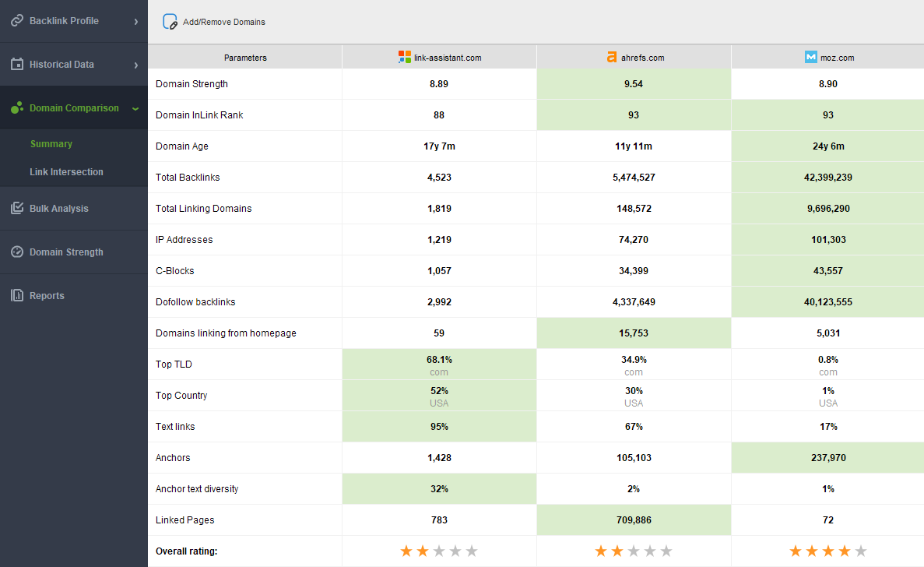924x567 pixels.
Task: Click the Add/Remove Domains button label
Action: [x=224, y=22]
